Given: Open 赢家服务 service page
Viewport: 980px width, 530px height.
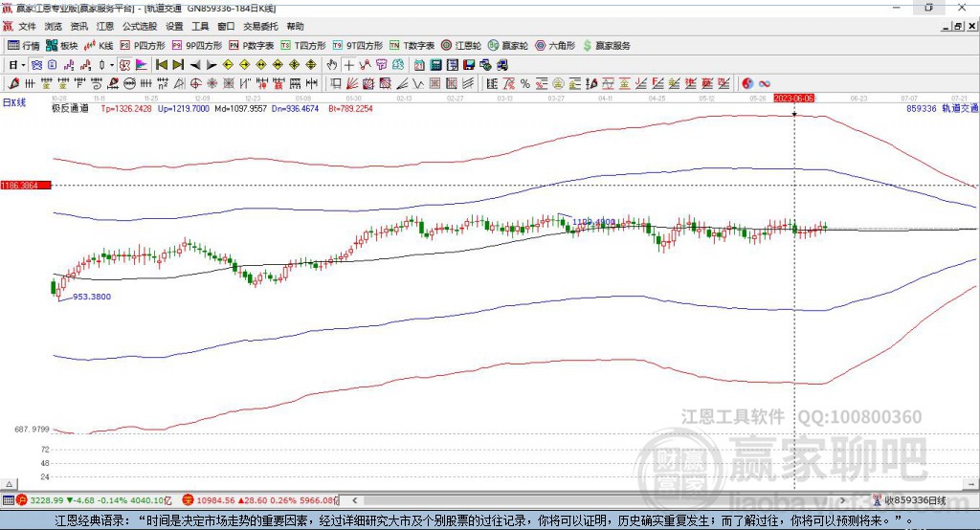Looking at the screenshot, I should click(x=606, y=46).
